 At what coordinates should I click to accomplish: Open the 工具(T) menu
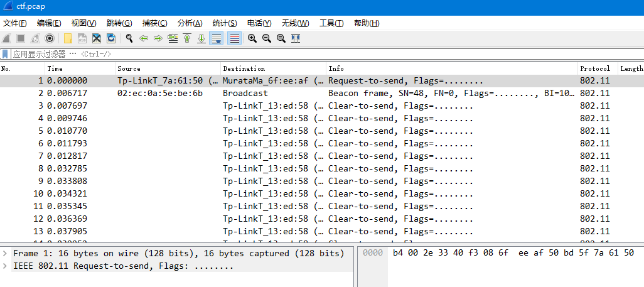coord(331,23)
